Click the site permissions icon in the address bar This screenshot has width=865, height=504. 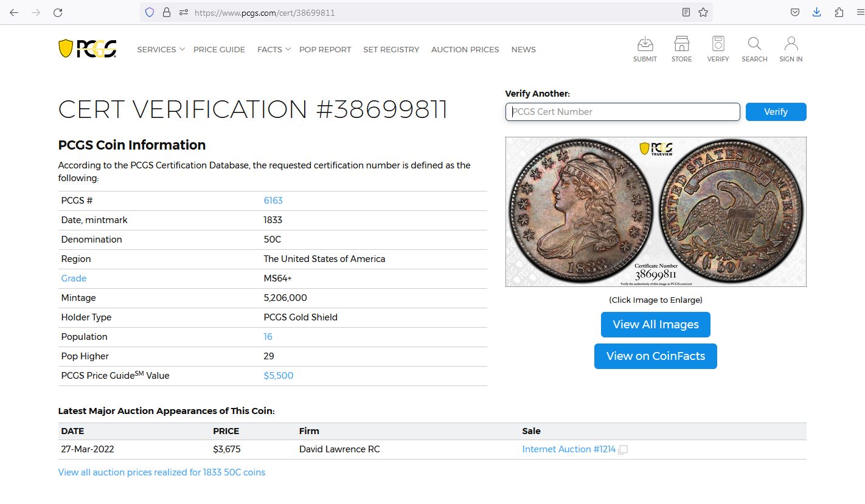point(183,12)
